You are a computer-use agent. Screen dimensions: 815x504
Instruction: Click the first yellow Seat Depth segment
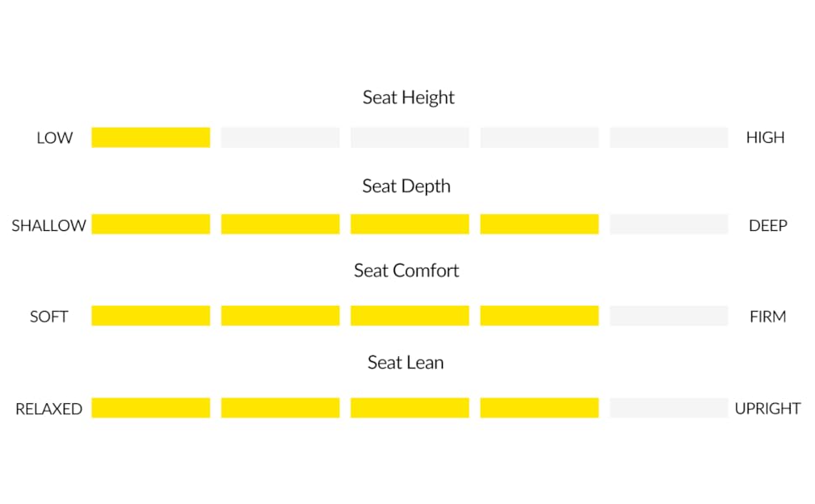[x=150, y=224]
